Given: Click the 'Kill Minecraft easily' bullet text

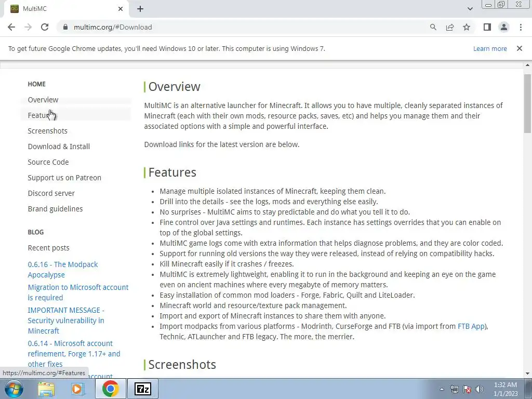Looking at the screenshot, I should point(227,264).
